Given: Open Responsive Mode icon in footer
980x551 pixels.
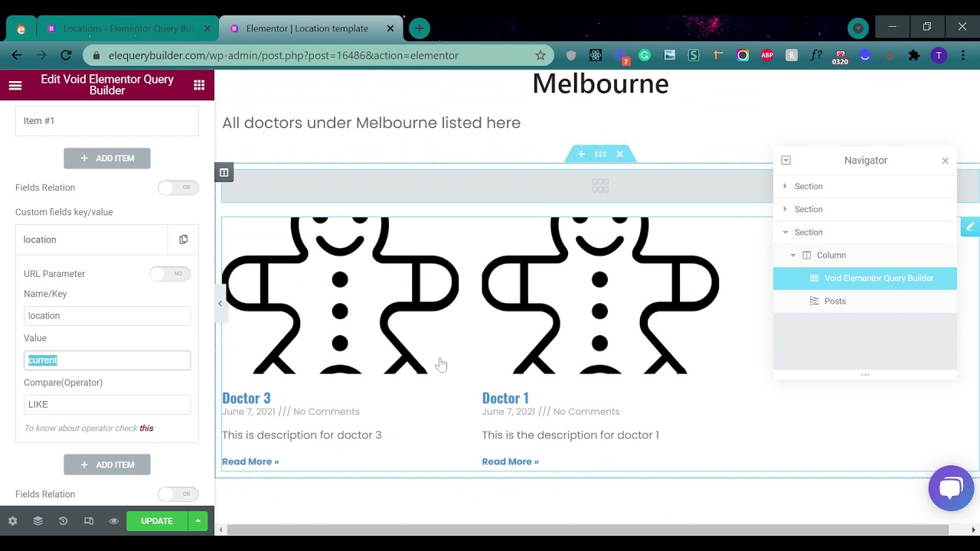Looking at the screenshot, I should [88, 521].
